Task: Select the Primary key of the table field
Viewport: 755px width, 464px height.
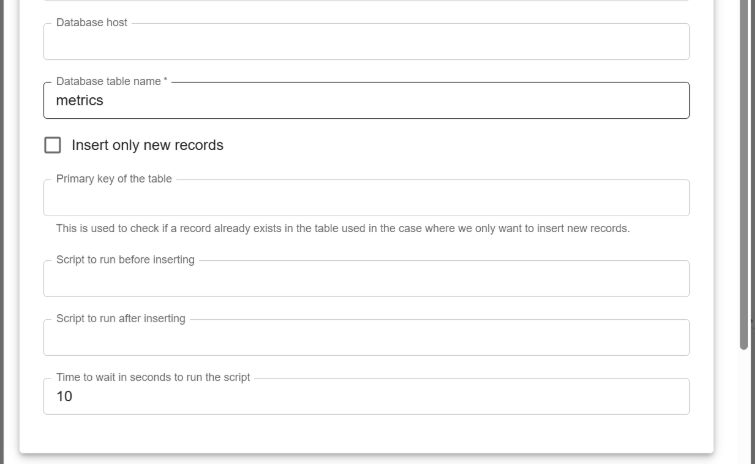Action: (x=366, y=199)
